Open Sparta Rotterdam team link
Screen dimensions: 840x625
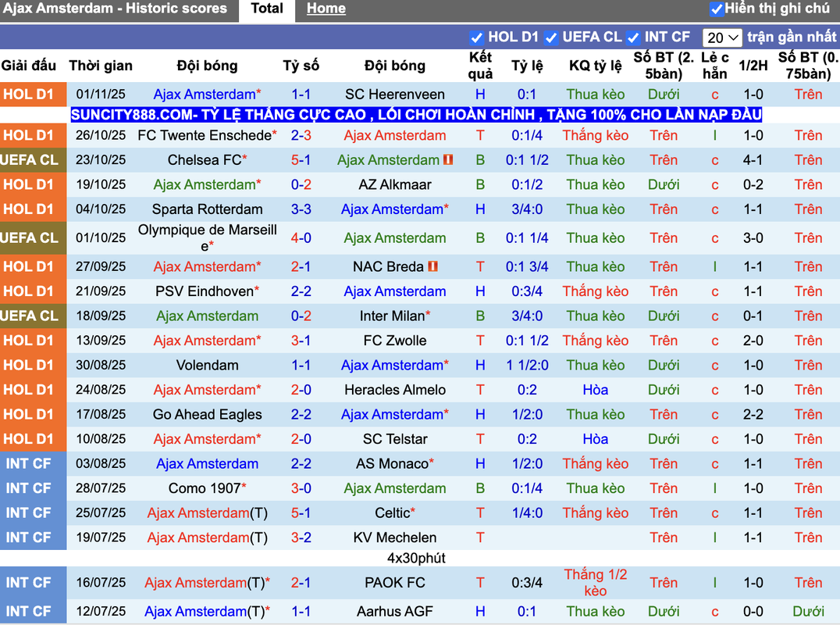pos(208,209)
